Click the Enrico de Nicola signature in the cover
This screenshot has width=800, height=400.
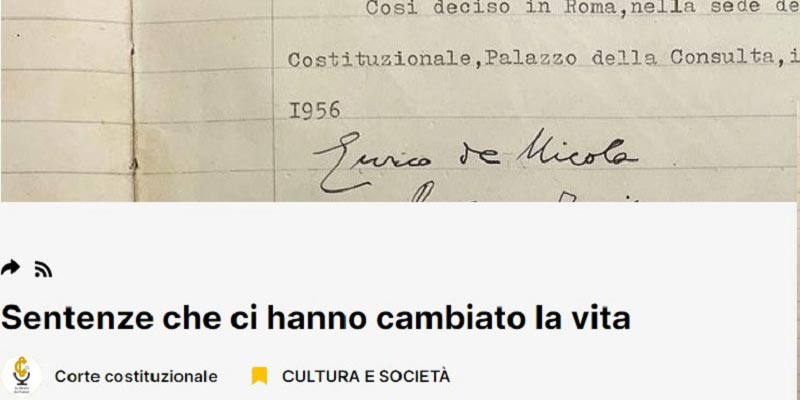click(474, 158)
